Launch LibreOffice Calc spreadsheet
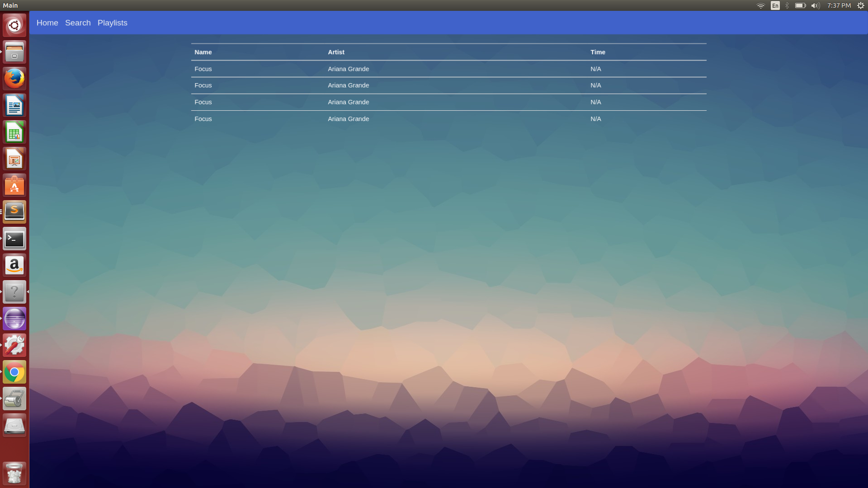Image resolution: width=868 pixels, height=488 pixels. tap(14, 132)
